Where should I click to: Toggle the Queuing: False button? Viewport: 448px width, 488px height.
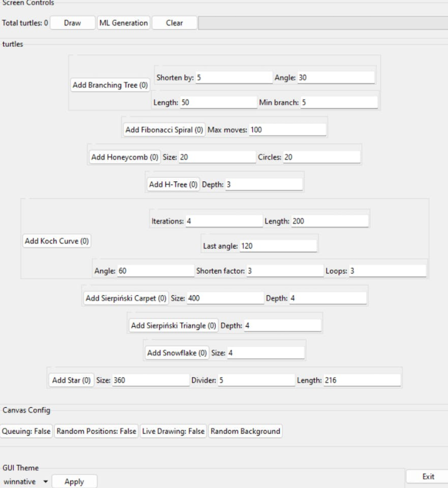[x=27, y=432]
